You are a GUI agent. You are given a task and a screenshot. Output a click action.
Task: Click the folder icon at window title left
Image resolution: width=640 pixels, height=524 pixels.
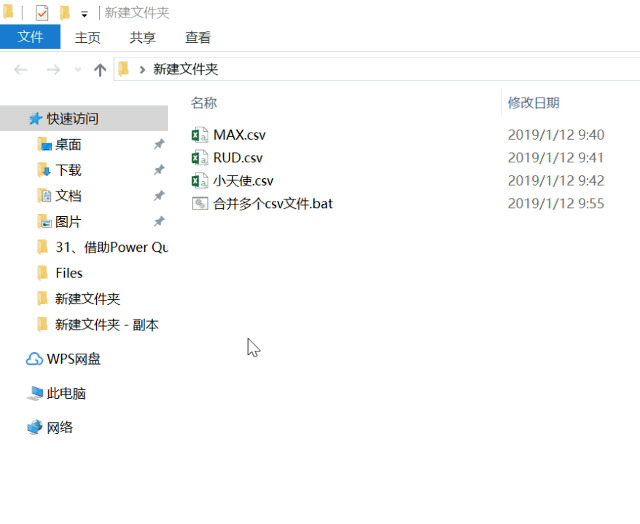tap(8, 12)
